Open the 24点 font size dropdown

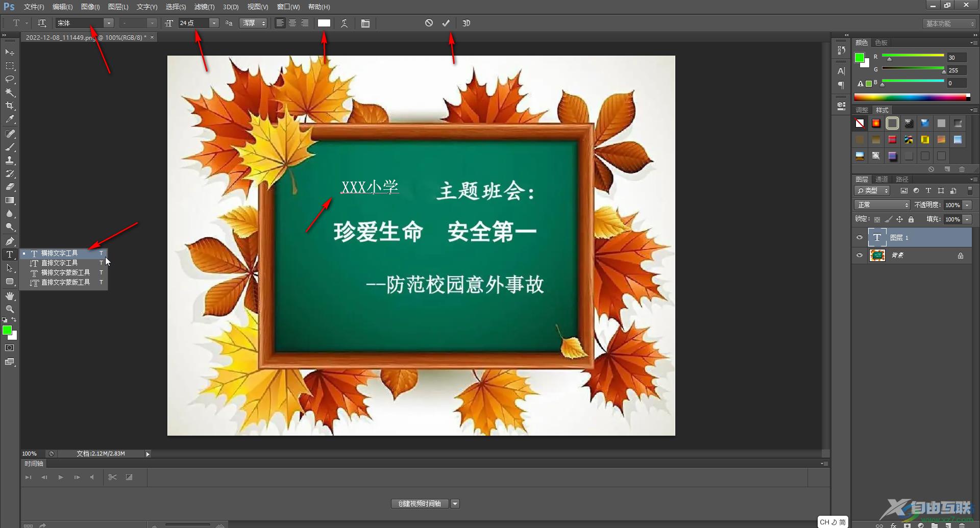tap(214, 23)
